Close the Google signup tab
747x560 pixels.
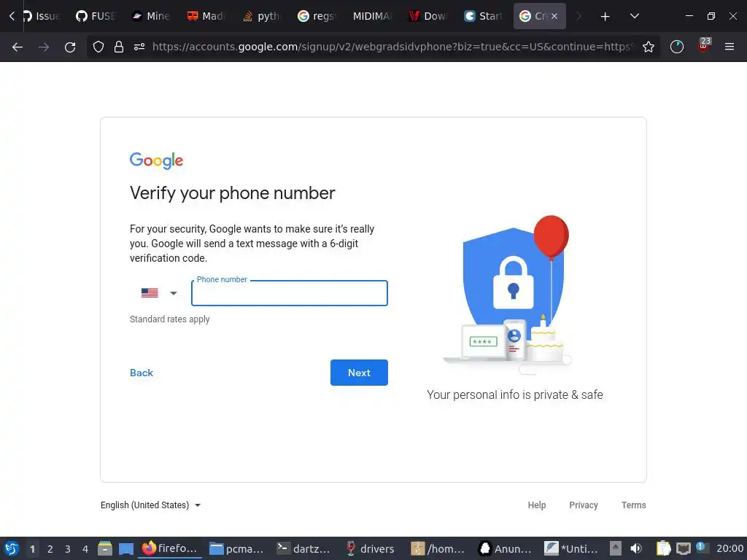coord(554,16)
